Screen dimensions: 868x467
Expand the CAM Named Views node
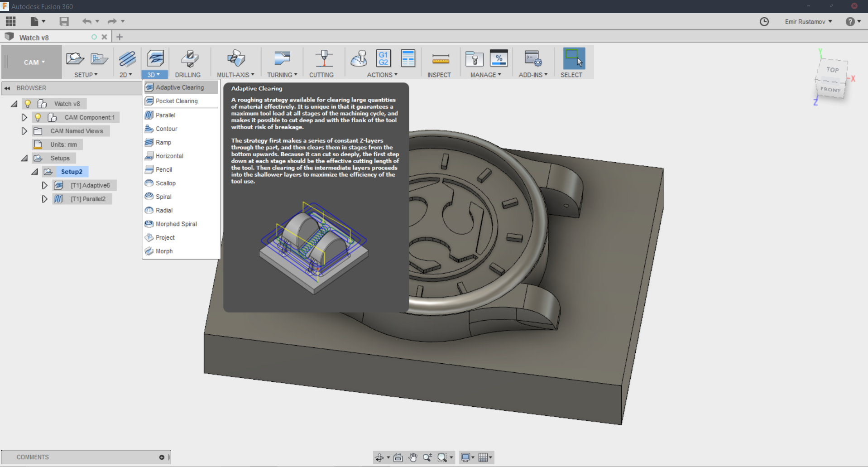pos(24,131)
